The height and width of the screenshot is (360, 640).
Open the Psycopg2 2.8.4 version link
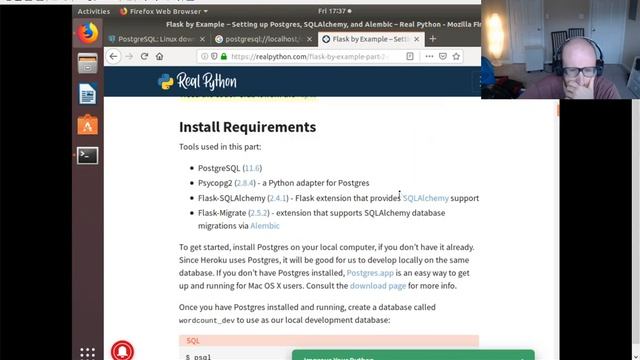tap(245, 183)
